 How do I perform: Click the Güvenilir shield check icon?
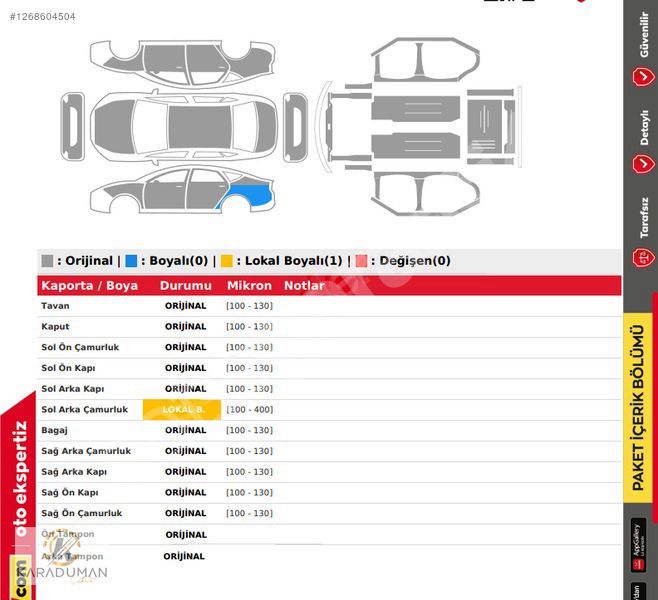pos(642,78)
